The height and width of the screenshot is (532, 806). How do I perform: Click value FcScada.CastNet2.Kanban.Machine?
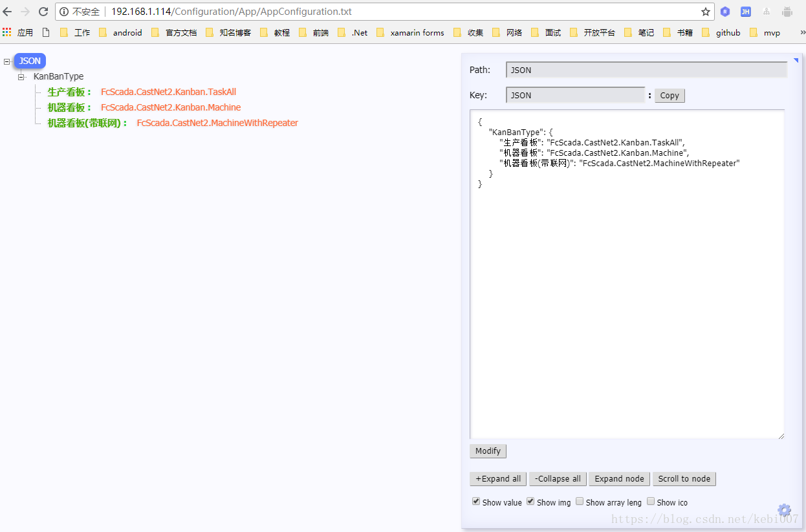click(171, 107)
